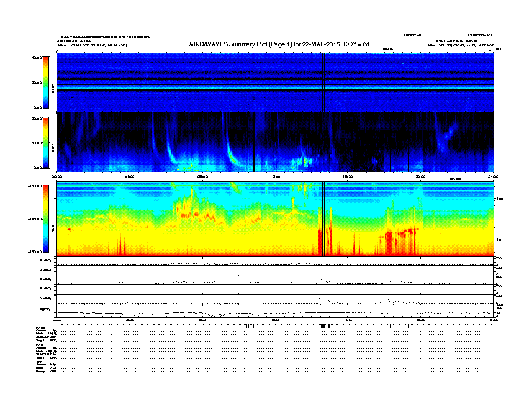Click the TNR heading in the bottom status rows
This screenshot has width=532, height=411.
point(39,362)
